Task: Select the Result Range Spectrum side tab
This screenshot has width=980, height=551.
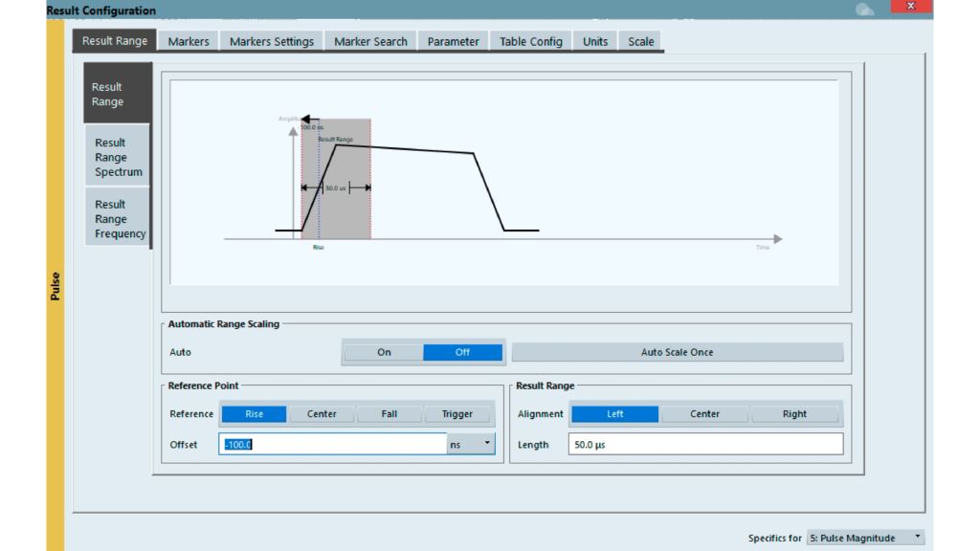Action: click(x=117, y=157)
